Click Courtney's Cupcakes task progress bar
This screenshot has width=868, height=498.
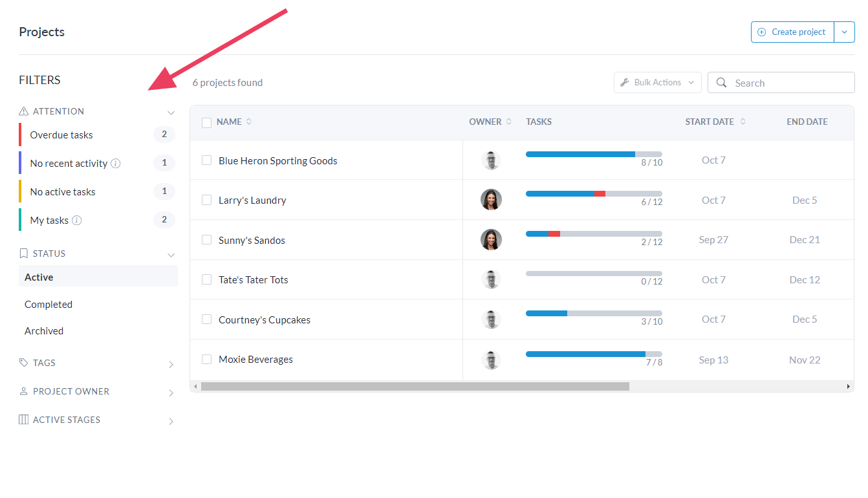click(594, 313)
